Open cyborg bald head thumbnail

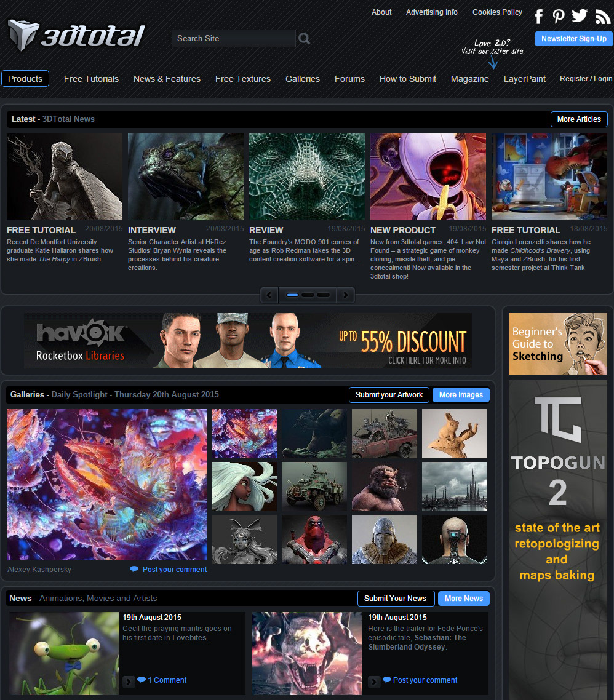455,539
